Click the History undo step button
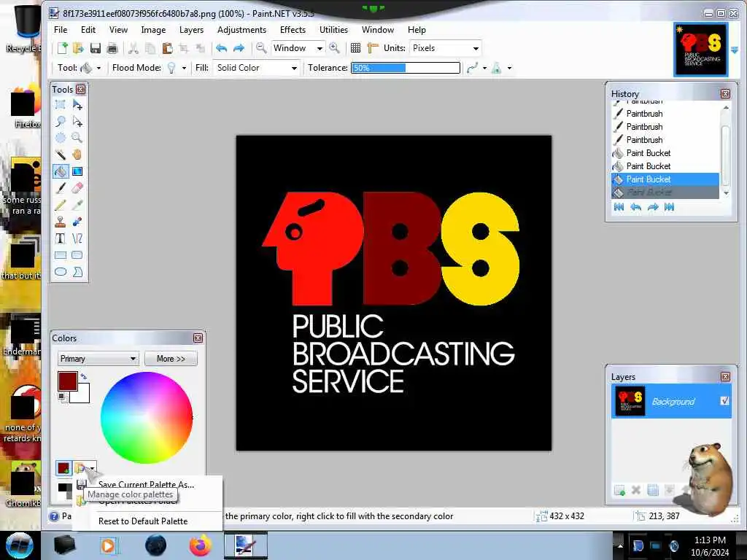 tap(635, 207)
